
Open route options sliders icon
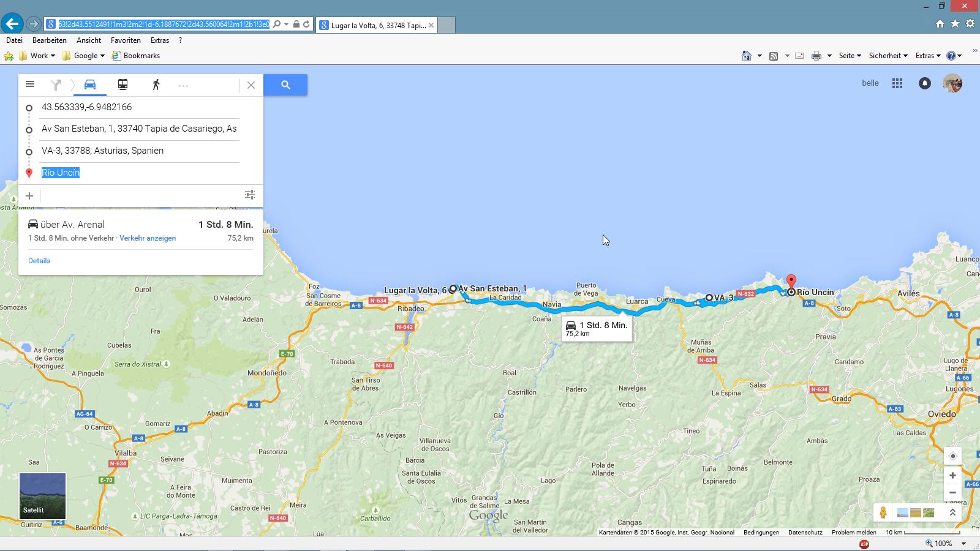[250, 195]
